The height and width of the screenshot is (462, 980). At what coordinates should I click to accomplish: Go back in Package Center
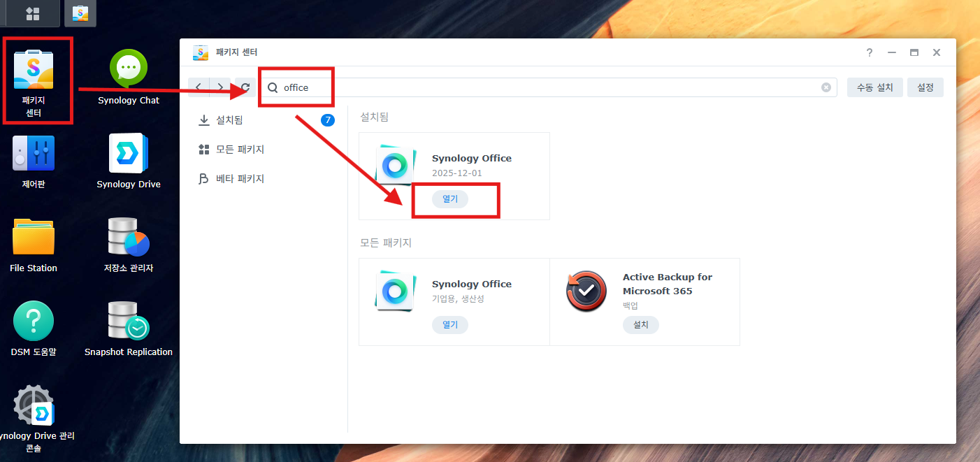[199, 87]
